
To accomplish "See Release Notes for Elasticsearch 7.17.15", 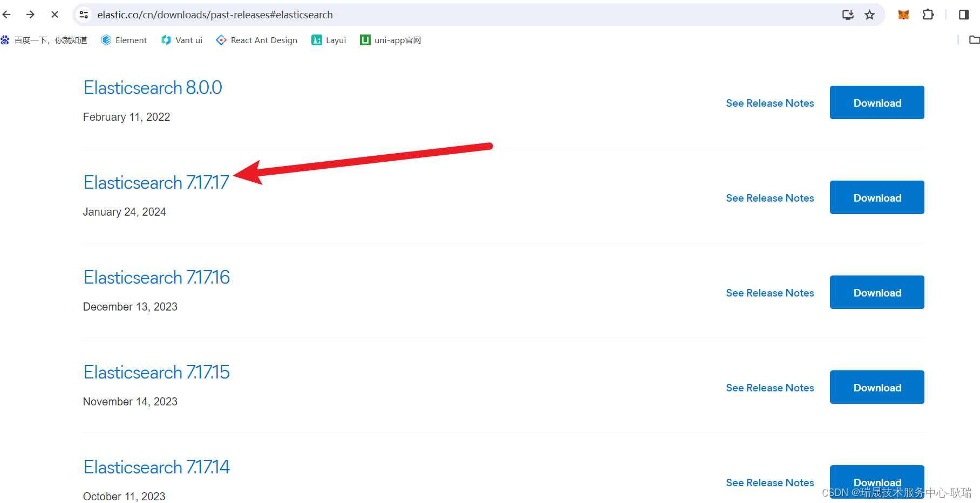I will 770,388.
